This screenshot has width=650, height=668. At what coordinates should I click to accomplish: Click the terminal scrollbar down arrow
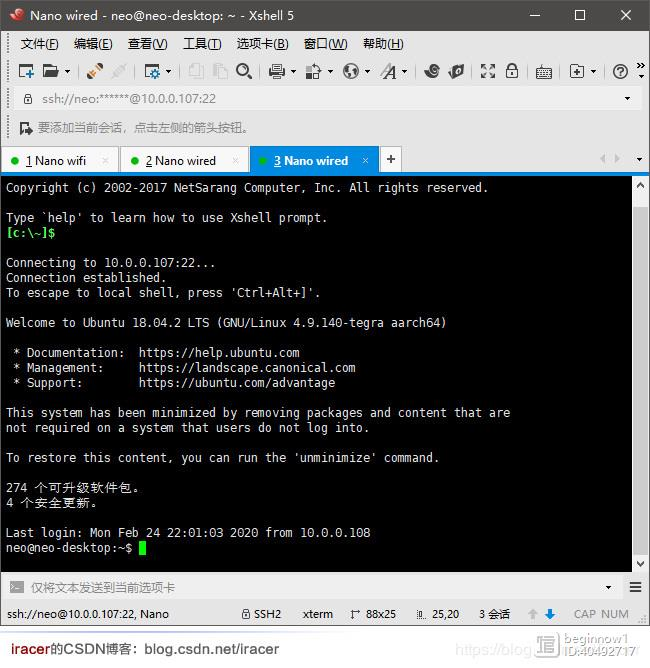(x=640, y=563)
